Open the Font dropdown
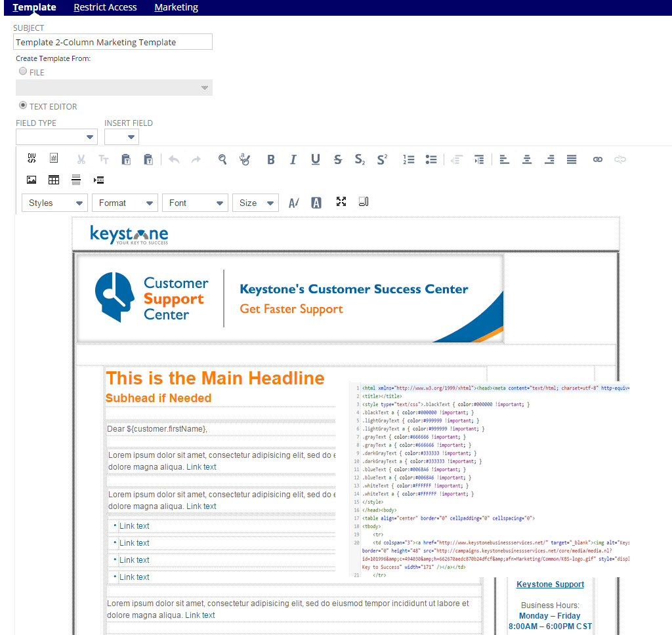The image size is (672, 635). 196,203
